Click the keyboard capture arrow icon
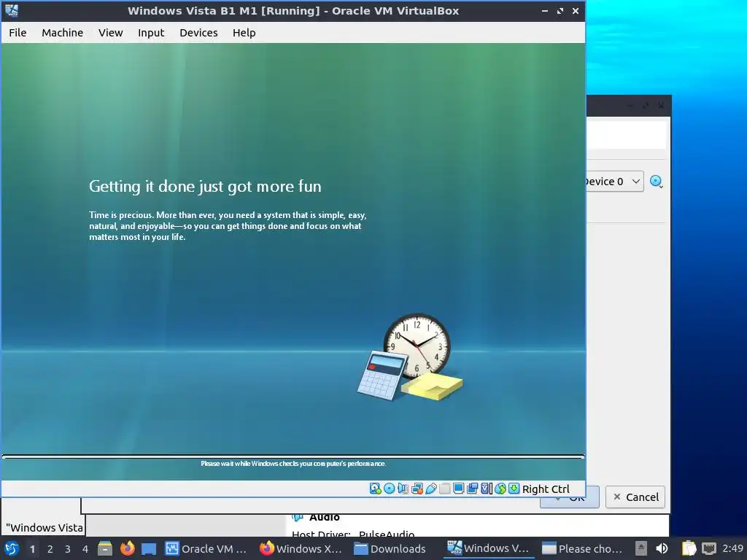Screen dimensions: 747x560 click(x=514, y=489)
